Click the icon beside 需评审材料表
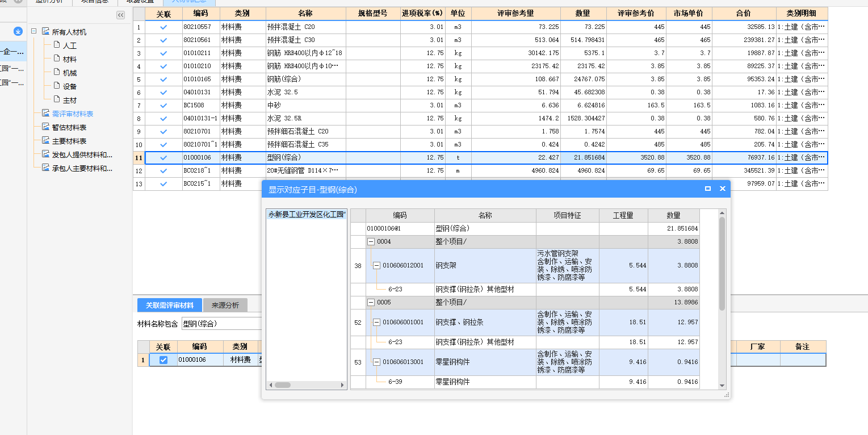This screenshot has width=868, height=435. [45, 114]
